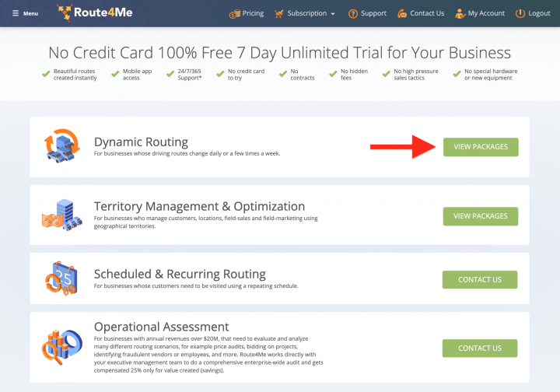Select Territory Management & Optimization heading
Screen dimensions: 560x392
[199, 206]
